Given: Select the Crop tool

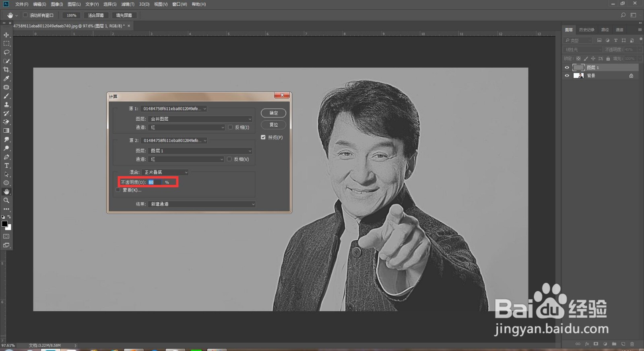Looking at the screenshot, I should [x=6, y=70].
